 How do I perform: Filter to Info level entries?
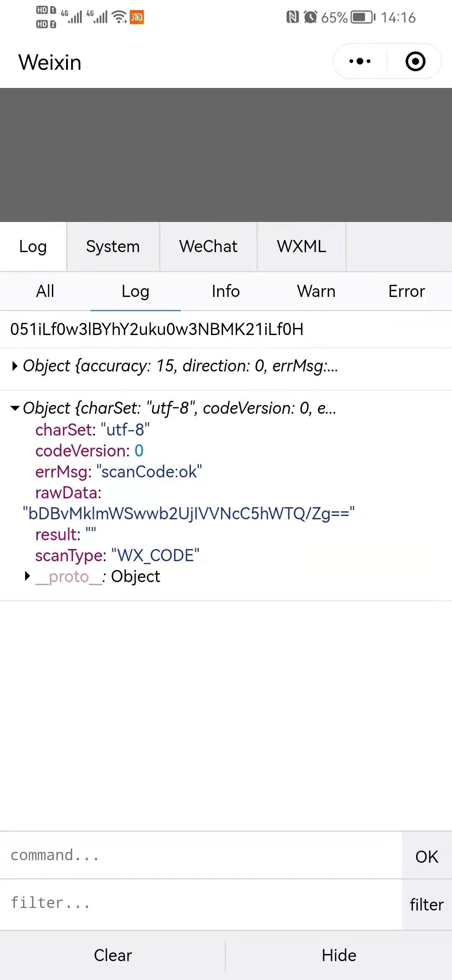coord(226,291)
